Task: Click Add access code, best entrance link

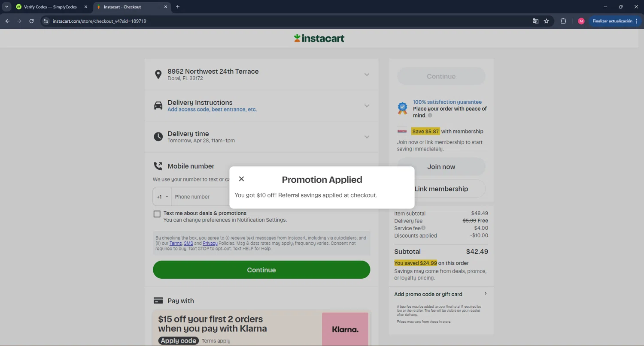Action: click(x=212, y=109)
